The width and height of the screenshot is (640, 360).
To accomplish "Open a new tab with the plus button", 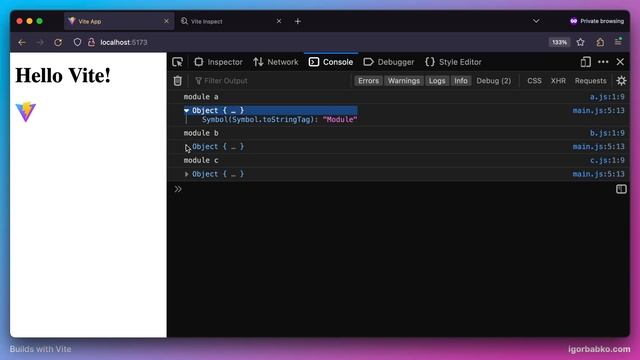I will [x=298, y=21].
